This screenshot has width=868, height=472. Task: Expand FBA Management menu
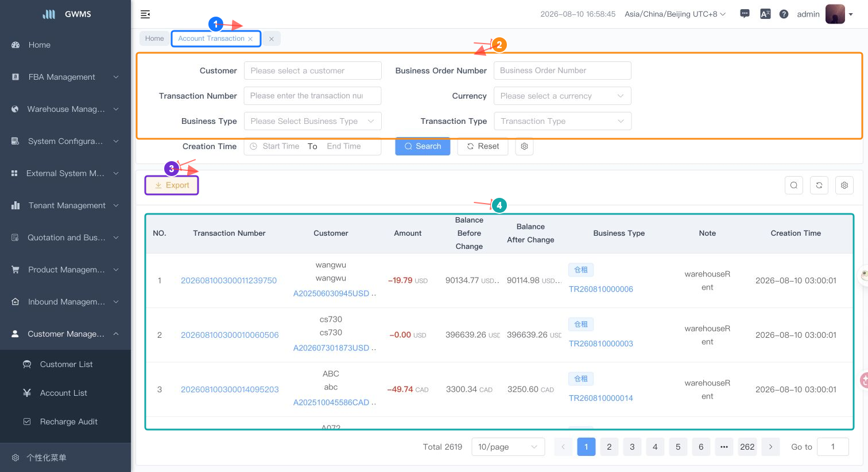coord(65,77)
